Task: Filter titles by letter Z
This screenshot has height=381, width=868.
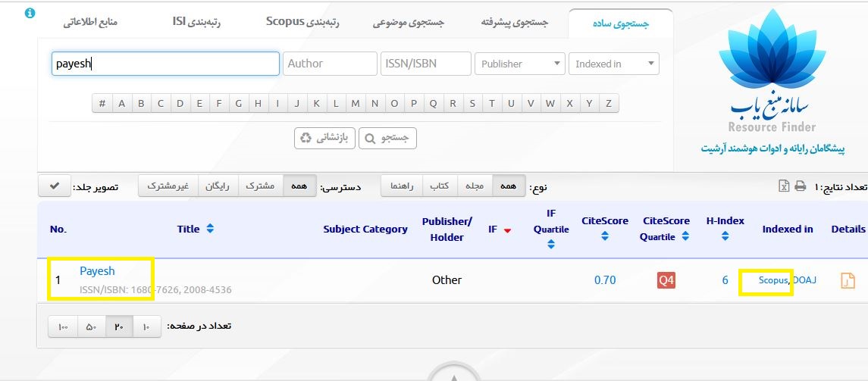Action: 609,104
